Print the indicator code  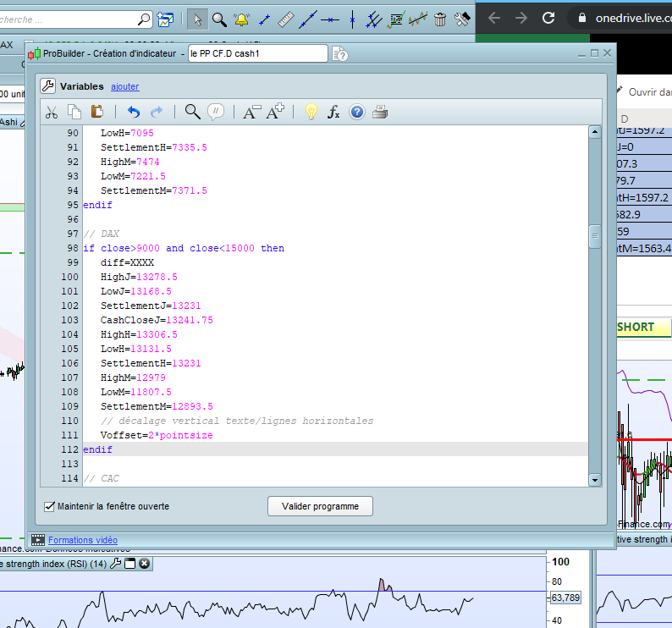(380, 112)
